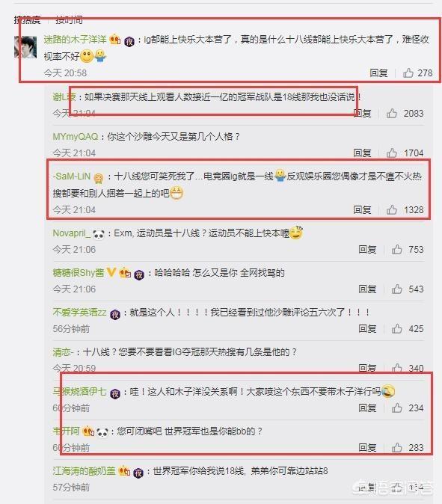The width and height of the screenshot is (442, 504).
Task: Like Novapril_'s comment with 753 likes
Action: (x=396, y=250)
